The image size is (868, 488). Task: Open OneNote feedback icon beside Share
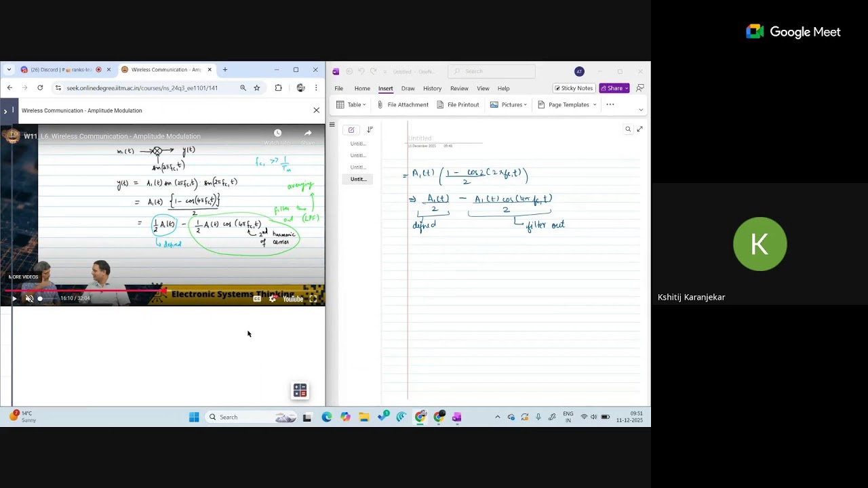pos(639,88)
